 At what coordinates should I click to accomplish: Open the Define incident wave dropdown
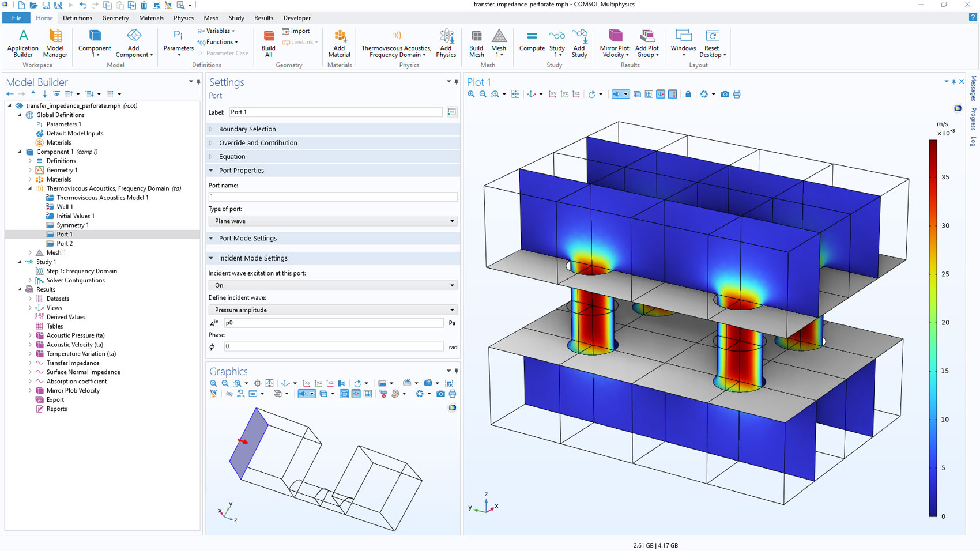[333, 310]
